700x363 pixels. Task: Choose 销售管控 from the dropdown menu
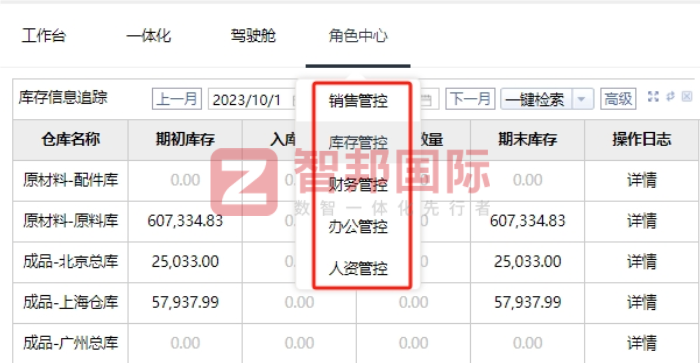358,101
